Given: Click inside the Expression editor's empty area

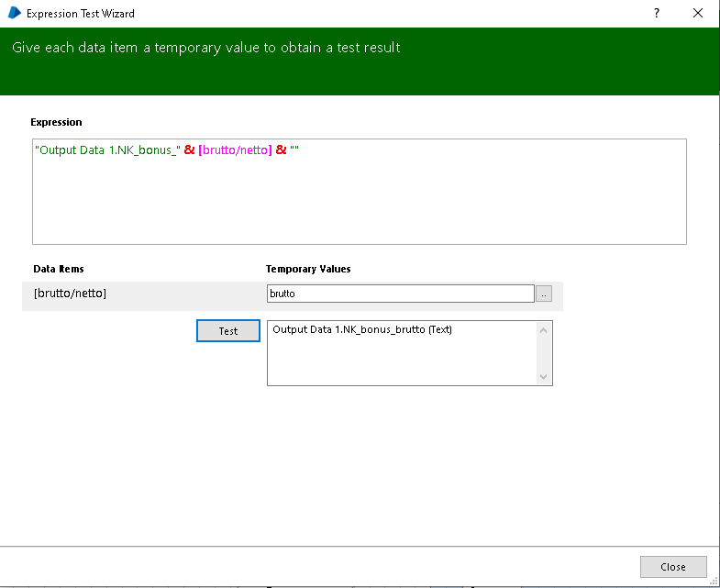Looking at the screenshot, I should pyautogui.click(x=359, y=206).
